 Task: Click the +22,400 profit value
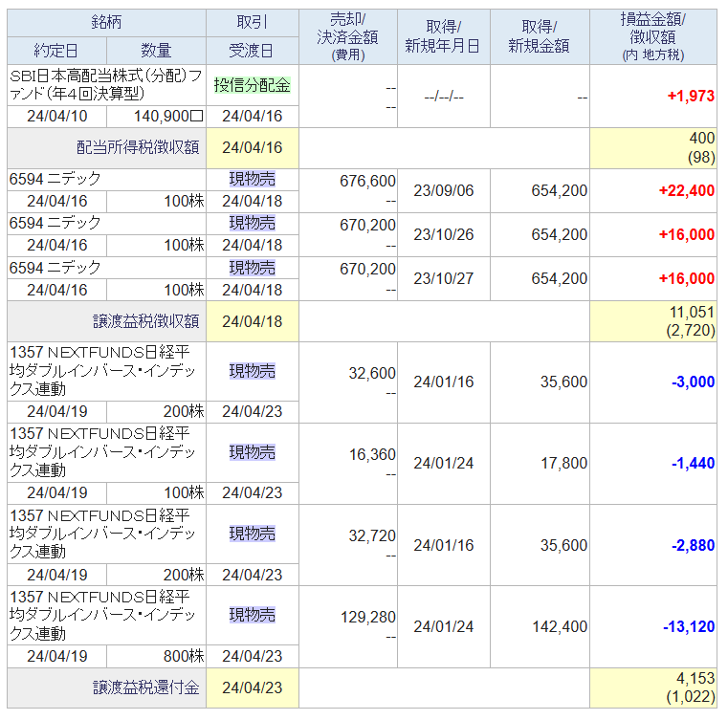686,190
